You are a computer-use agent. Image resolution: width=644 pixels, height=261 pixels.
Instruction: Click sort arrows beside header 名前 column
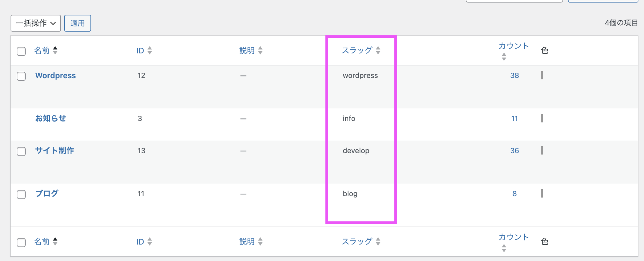click(x=55, y=50)
